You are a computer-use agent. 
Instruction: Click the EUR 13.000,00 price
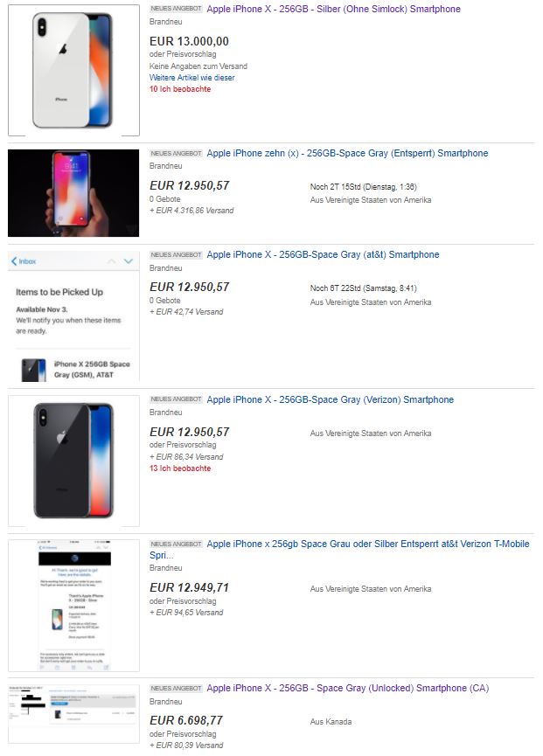point(189,41)
